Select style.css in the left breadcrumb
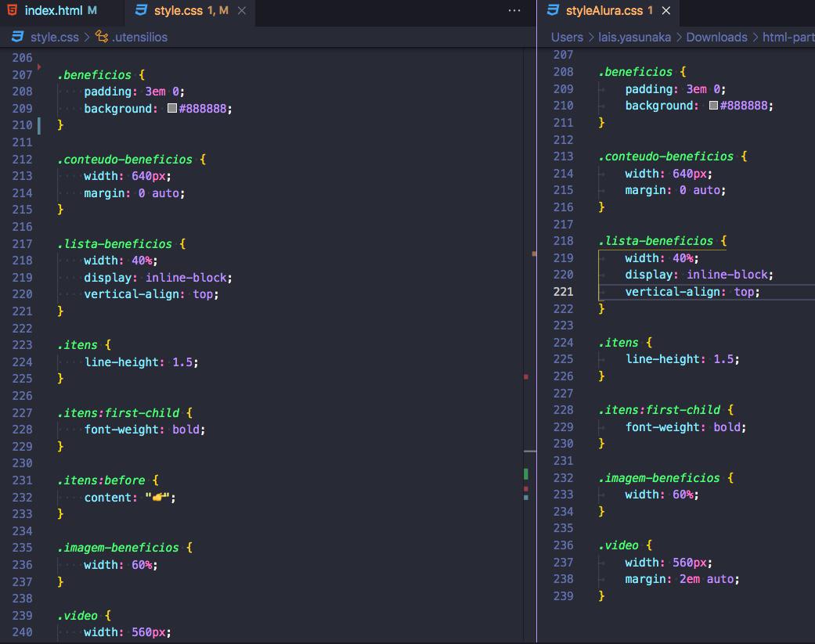 (55, 37)
